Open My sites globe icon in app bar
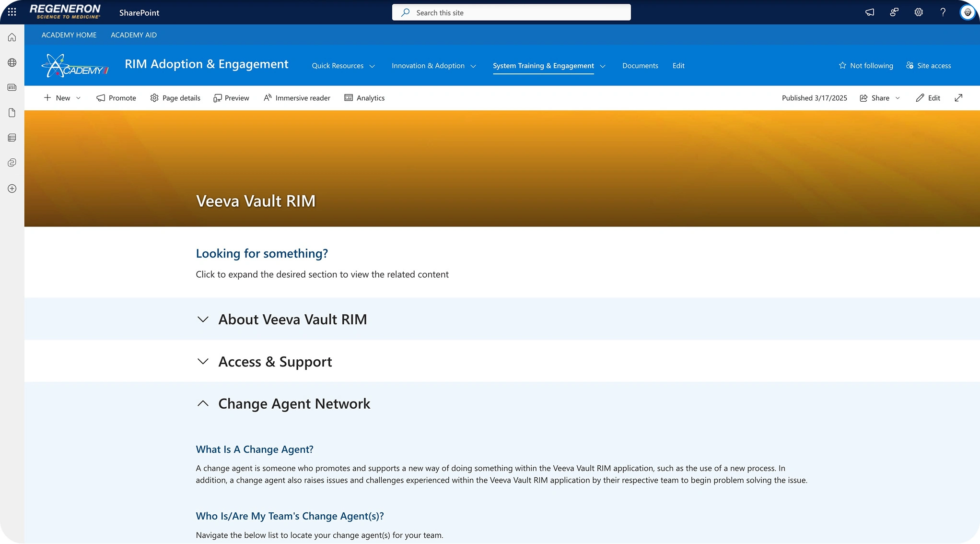The image size is (980, 544). click(12, 62)
